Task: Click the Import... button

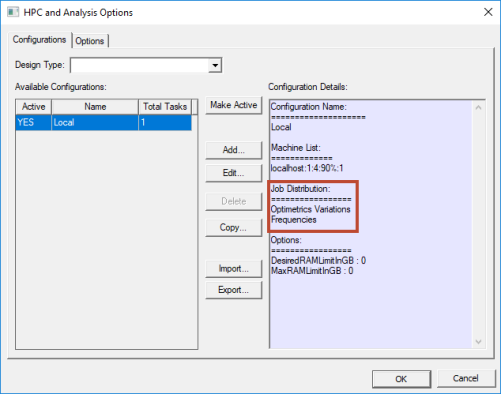Action: (234, 269)
